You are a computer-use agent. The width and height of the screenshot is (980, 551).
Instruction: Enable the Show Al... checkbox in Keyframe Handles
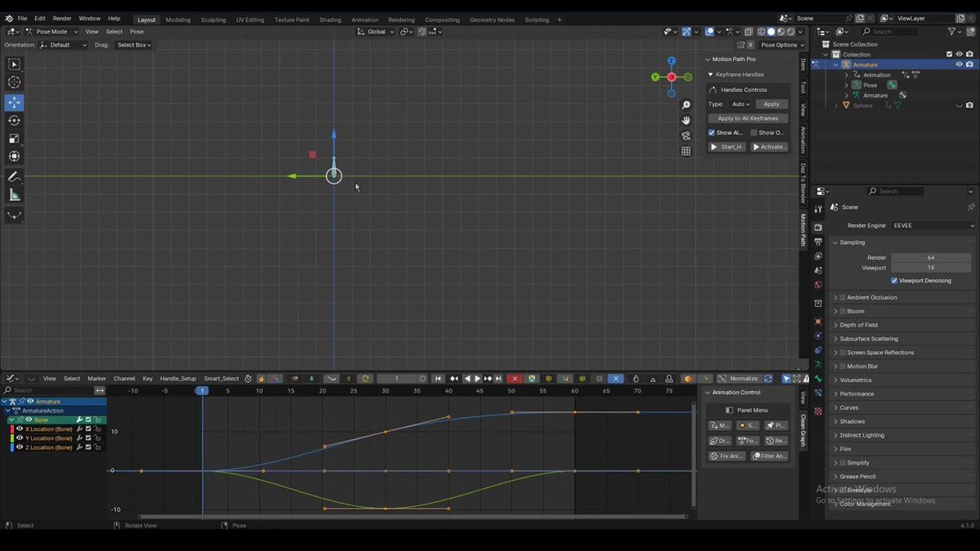click(x=711, y=132)
